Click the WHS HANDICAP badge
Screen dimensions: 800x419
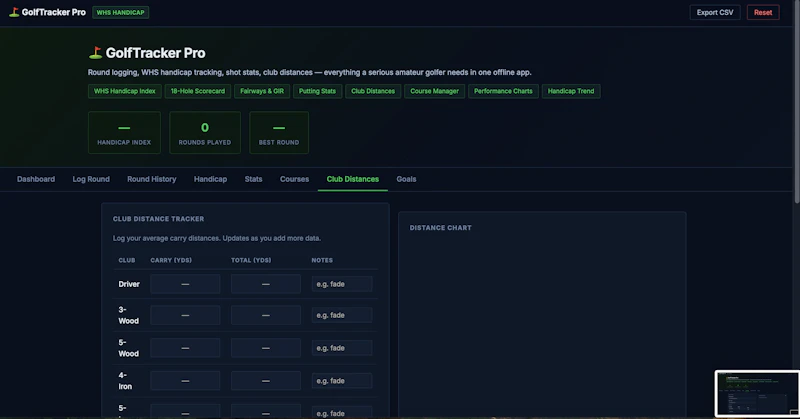(x=120, y=12)
